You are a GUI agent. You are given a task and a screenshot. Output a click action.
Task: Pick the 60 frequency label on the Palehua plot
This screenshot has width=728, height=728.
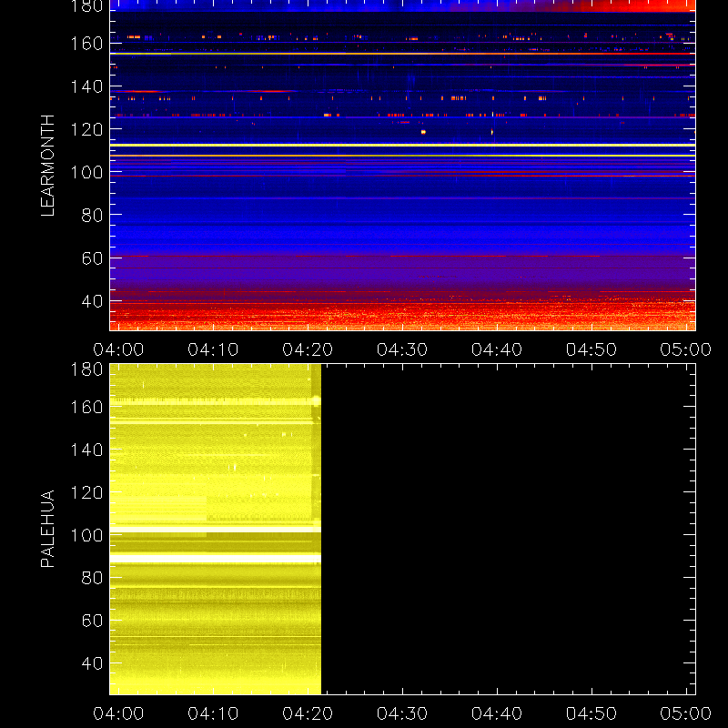pos(92,621)
